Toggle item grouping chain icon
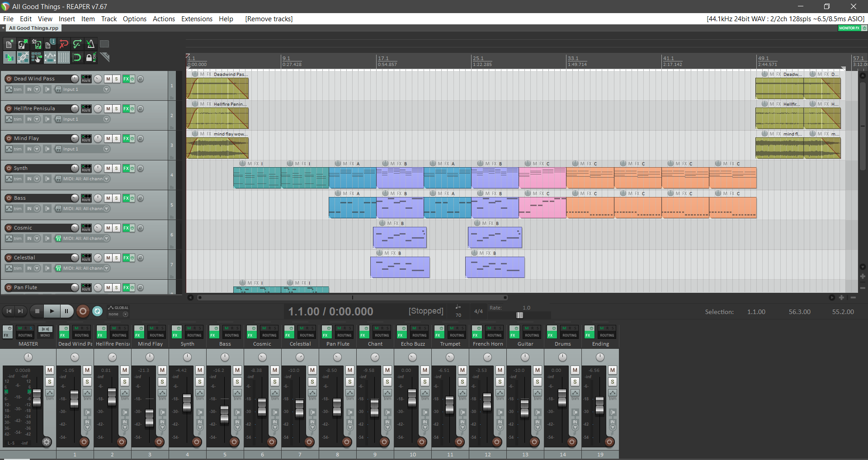The width and height of the screenshot is (868, 460). (x=23, y=57)
